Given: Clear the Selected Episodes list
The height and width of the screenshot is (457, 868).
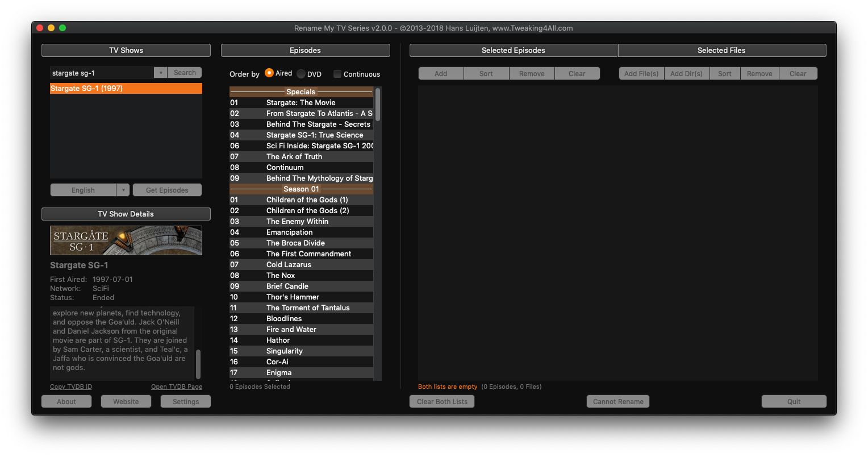Looking at the screenshot, I should (x=577, y=73).
